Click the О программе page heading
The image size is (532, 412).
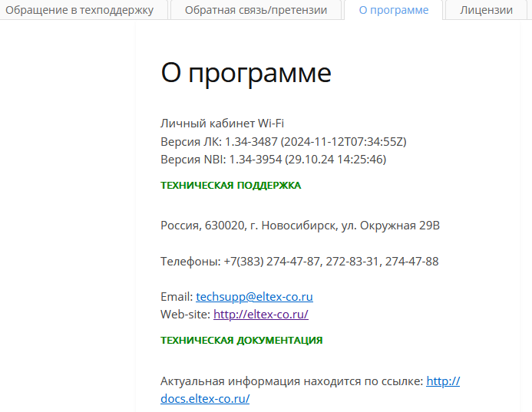click(x=246, y=73)
